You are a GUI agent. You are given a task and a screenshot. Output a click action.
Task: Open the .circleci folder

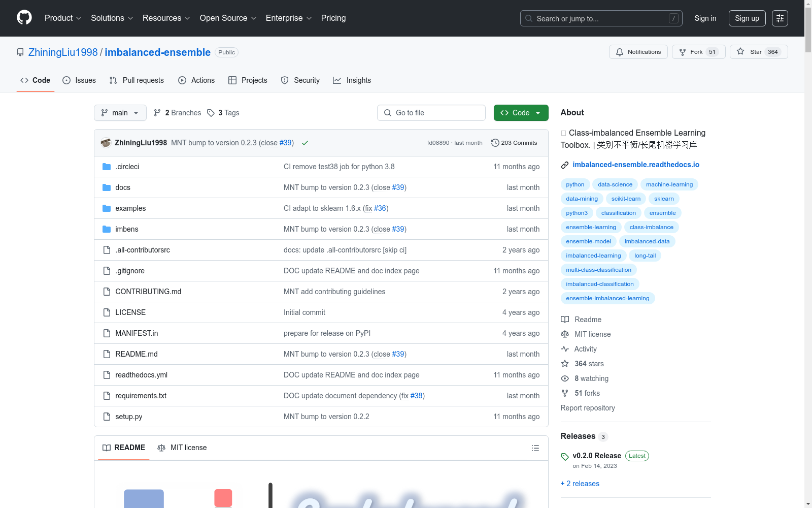point(127,167)
